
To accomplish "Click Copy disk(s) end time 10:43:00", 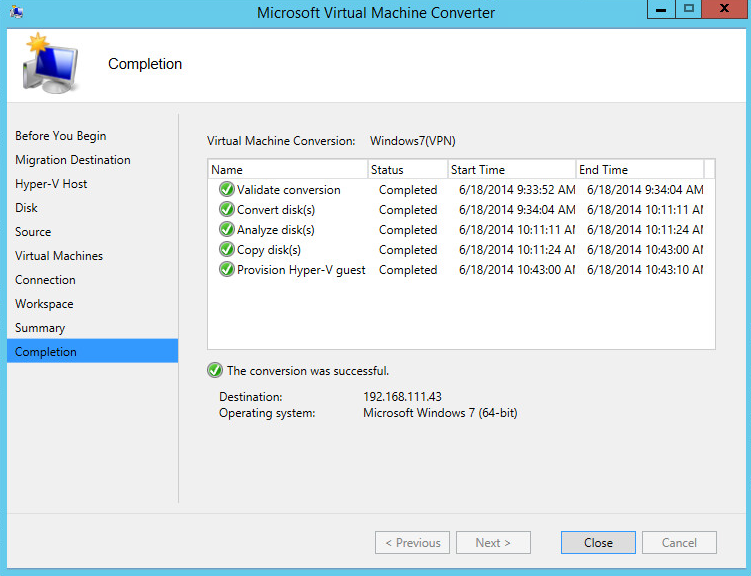I will point(645,250).
